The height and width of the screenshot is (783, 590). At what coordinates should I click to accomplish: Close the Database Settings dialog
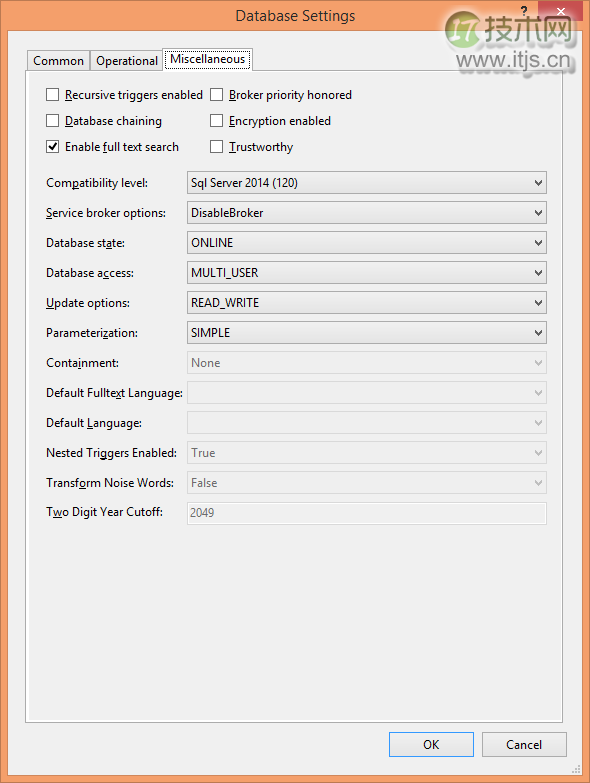coord(561,11)
